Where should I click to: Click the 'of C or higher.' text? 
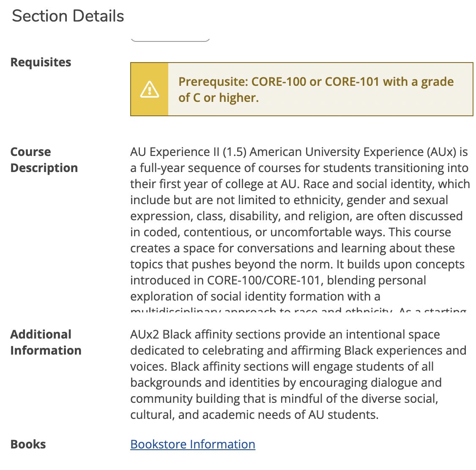pos(218,98)
